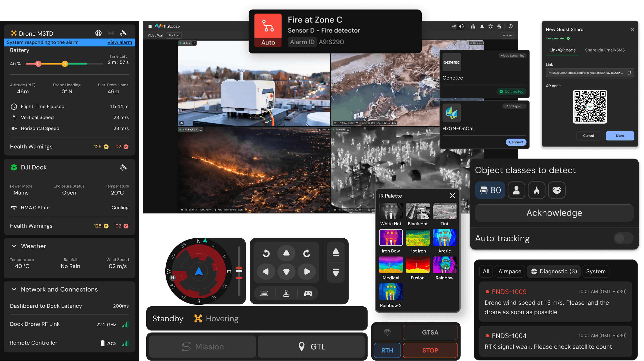
Task: Click the globe icon in Drone M3TD header
Action: [x=98, y=33]
